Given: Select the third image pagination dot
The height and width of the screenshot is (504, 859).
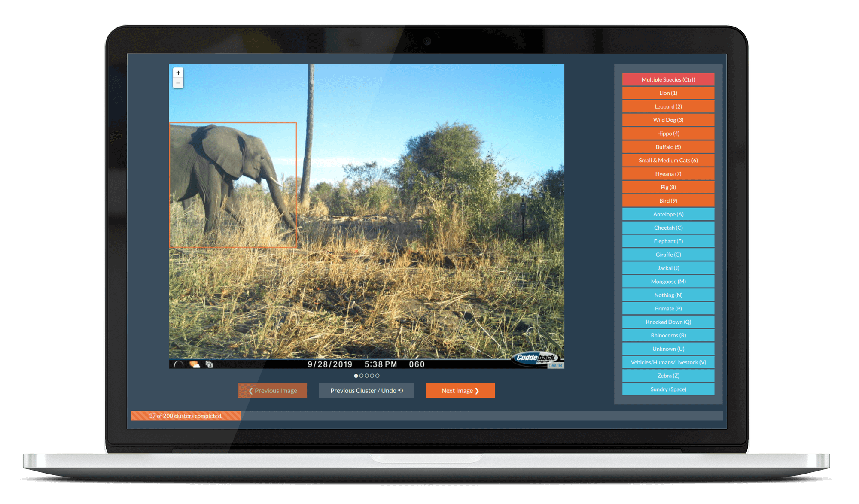Looking at the screenshot, I should (x=367, y=376).
